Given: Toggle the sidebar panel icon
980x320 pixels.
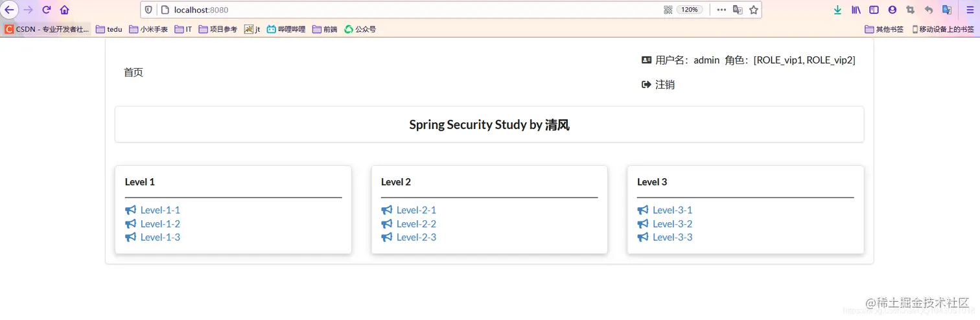Looking at the screenshot, I should tap(874, 10).
